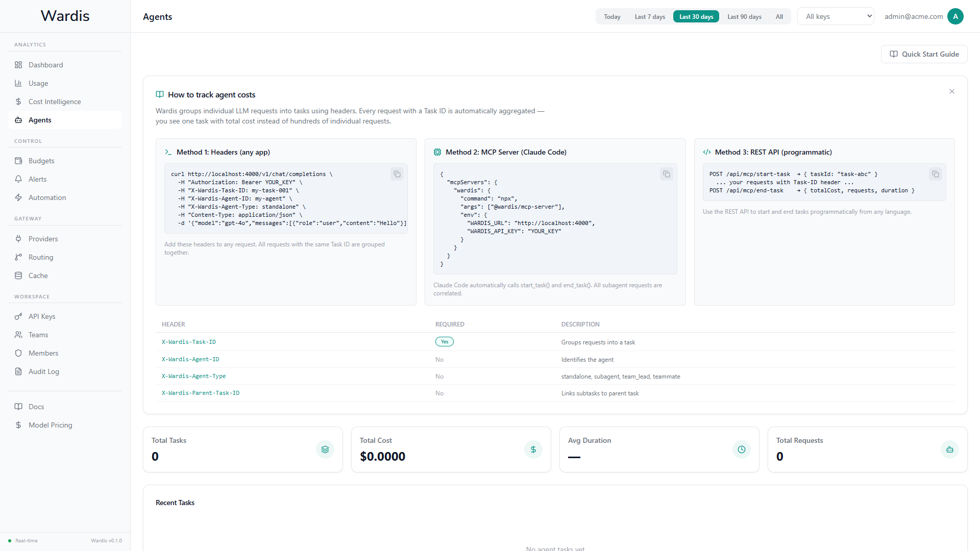Click Links subtasks to parent task description
Screen dimensions: 980x551
[x=600, y=393]
